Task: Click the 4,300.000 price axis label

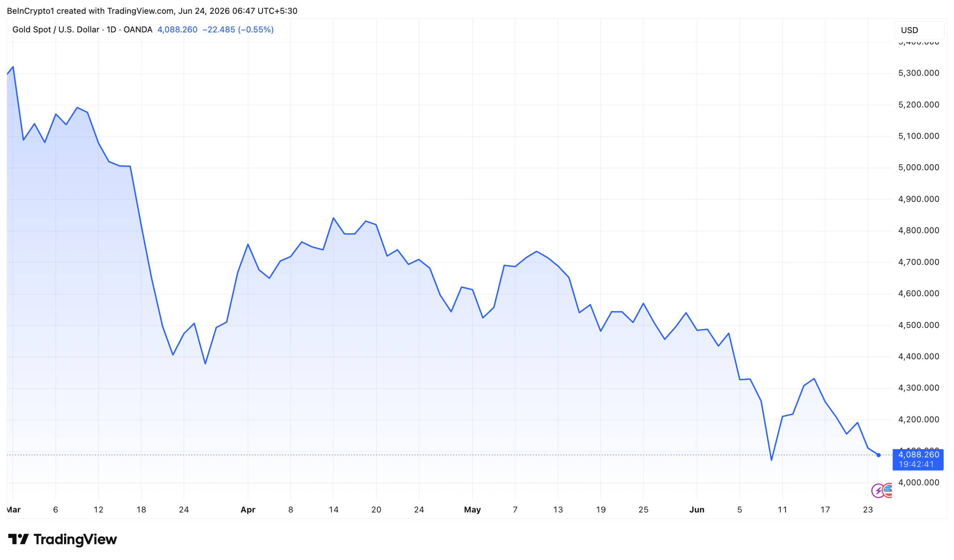Action: [x=919, y=388]
